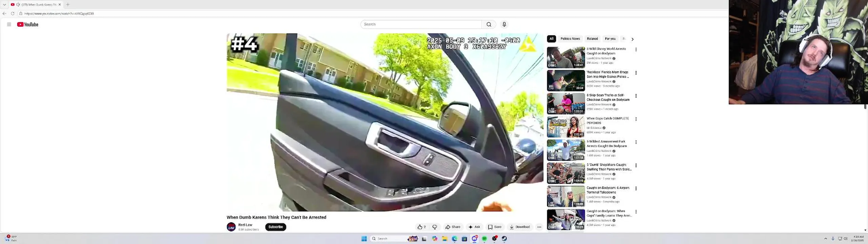Open taskbar volume control
868x244 pixels.
(846, 239)
